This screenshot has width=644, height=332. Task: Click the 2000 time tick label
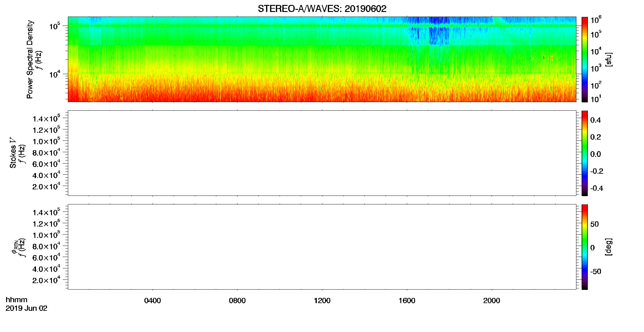tap(492, 301)
